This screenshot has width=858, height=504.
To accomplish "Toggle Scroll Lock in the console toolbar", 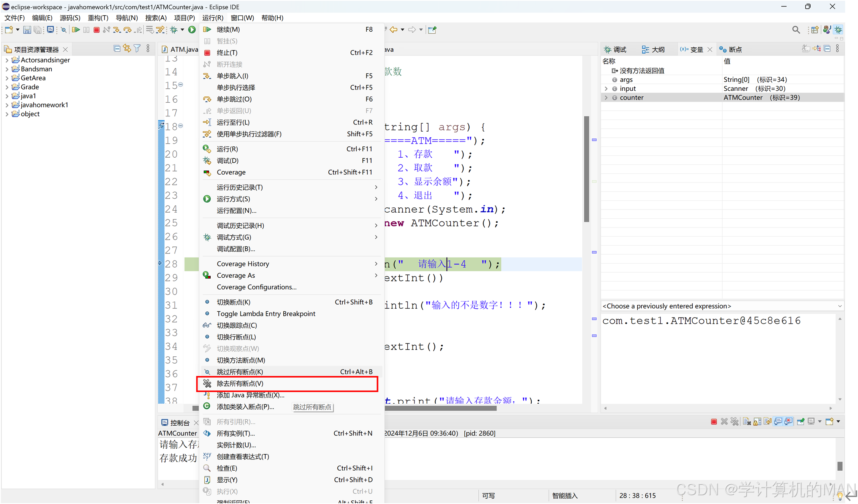I will [757, 421].
